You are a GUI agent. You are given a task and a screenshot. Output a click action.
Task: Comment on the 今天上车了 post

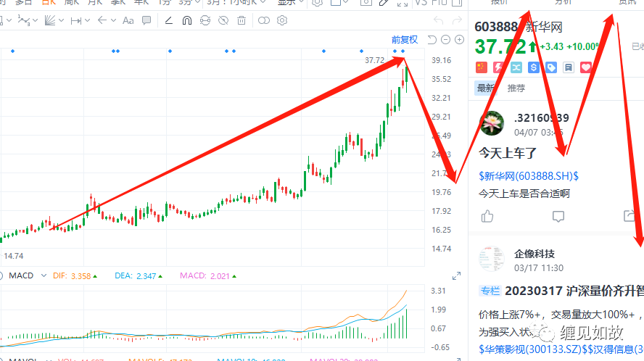[558, 217]
